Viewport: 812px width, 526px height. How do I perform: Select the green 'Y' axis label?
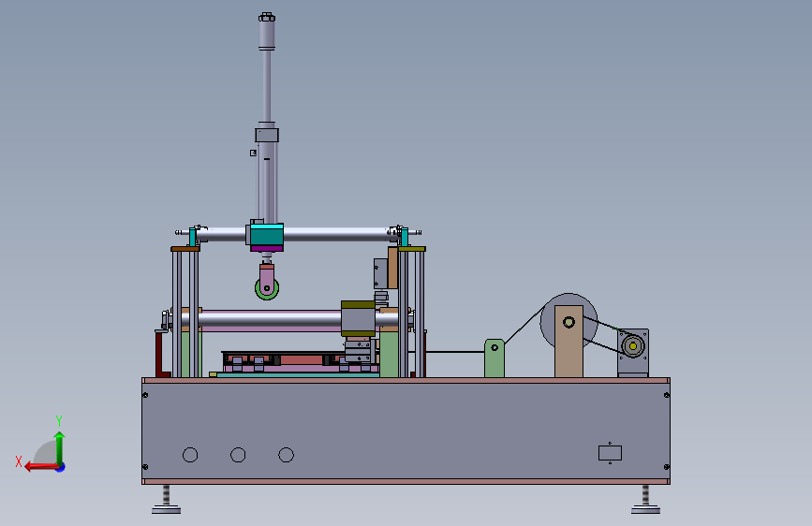point(58,420)
